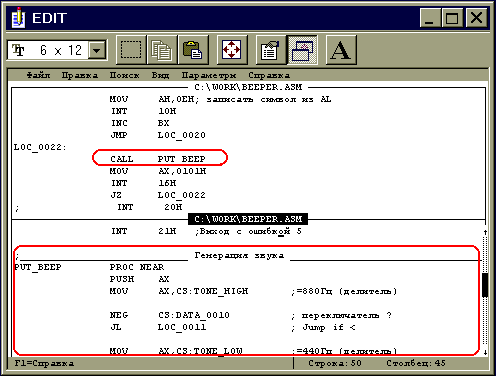Click the Font letter A icon
The height and width of the screenshot is (376, 496).
pos(341,50)
